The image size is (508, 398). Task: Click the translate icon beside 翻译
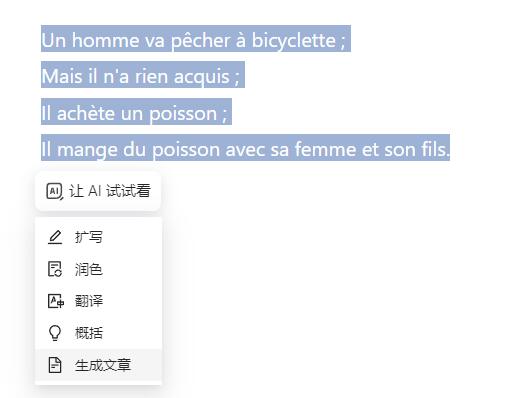pos(56,301)
